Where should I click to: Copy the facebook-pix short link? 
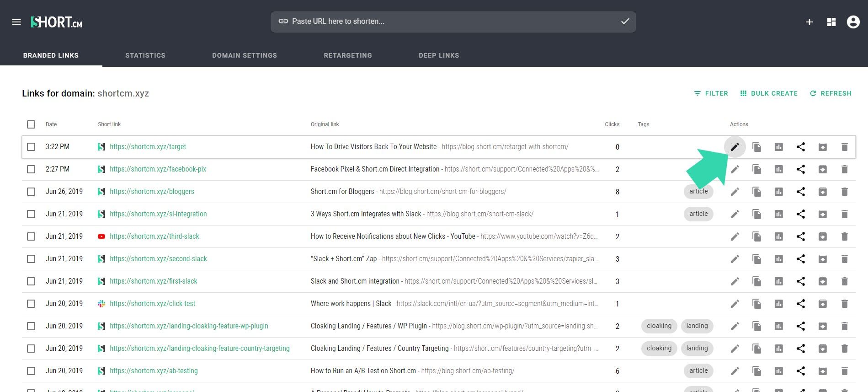(x=757, y=169)
